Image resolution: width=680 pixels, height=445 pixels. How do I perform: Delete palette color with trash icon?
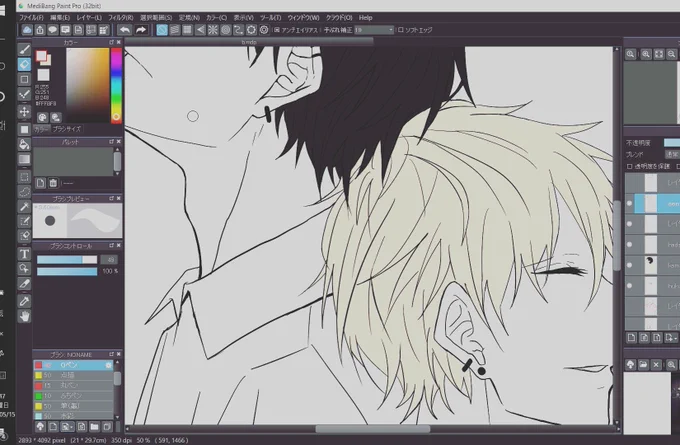[53, 183]
